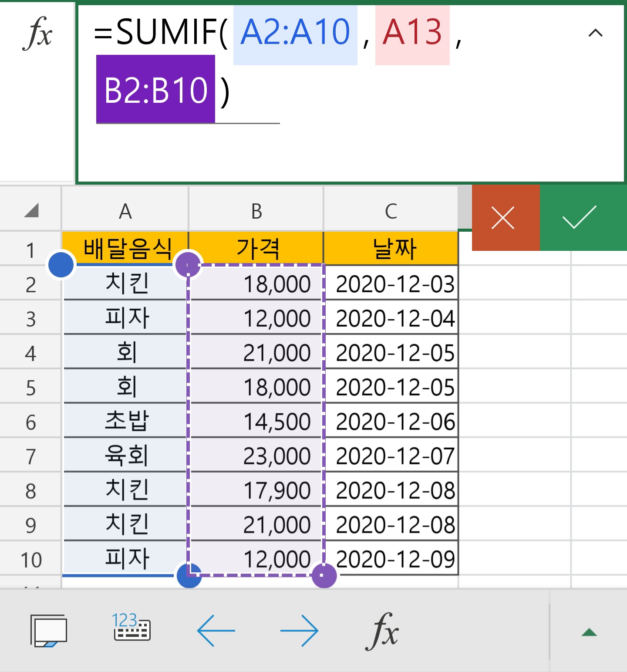Click the 2020-12-04 date cell
Screen dimensions: 627x672
pos(391,317)
